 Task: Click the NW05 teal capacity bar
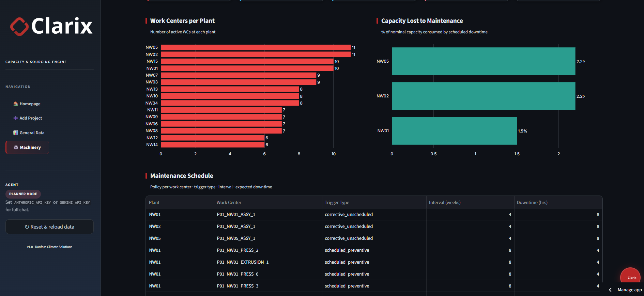point(484,61)
